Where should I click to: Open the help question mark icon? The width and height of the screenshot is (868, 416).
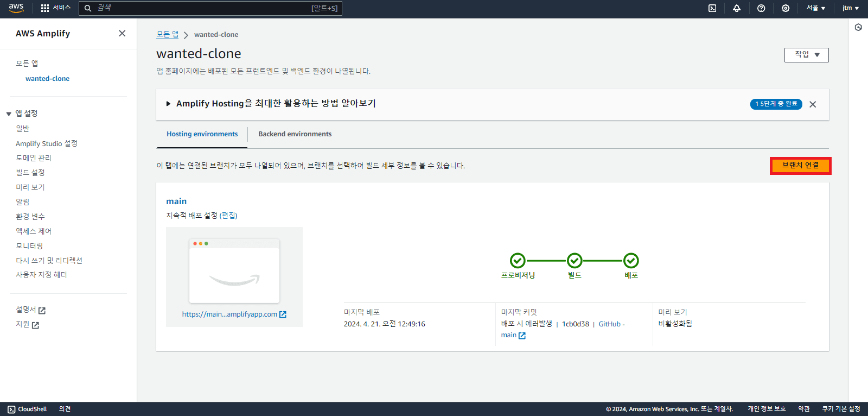761,8
